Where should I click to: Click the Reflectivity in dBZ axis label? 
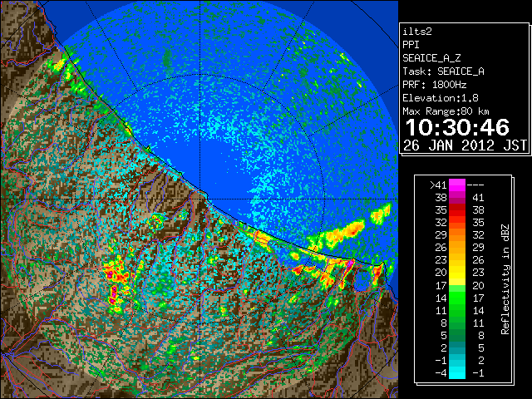505,279
